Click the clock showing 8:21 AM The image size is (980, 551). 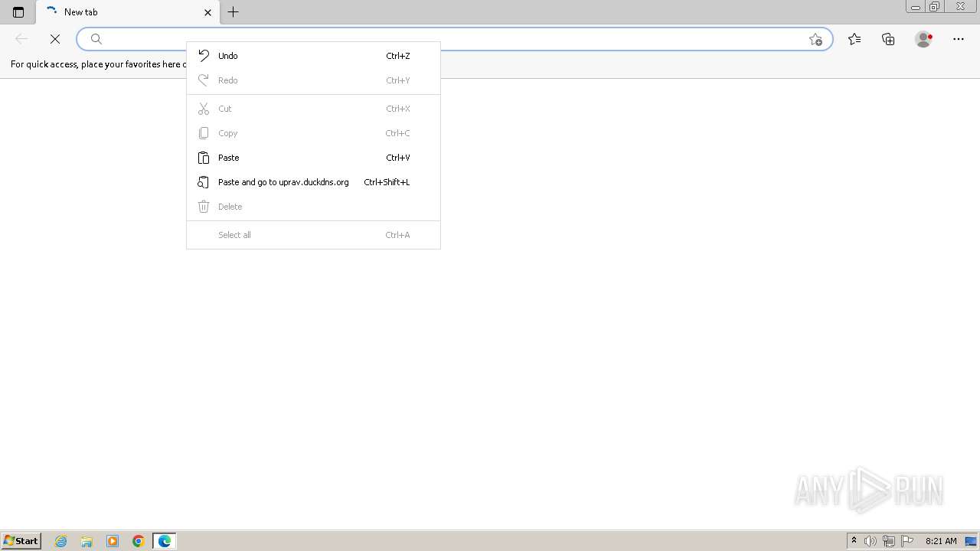pos(941,541)
